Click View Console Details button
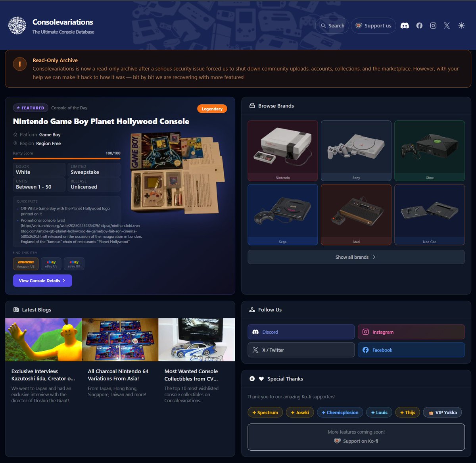476x463 pixels. pyautogui.click(x=42, y=280)
